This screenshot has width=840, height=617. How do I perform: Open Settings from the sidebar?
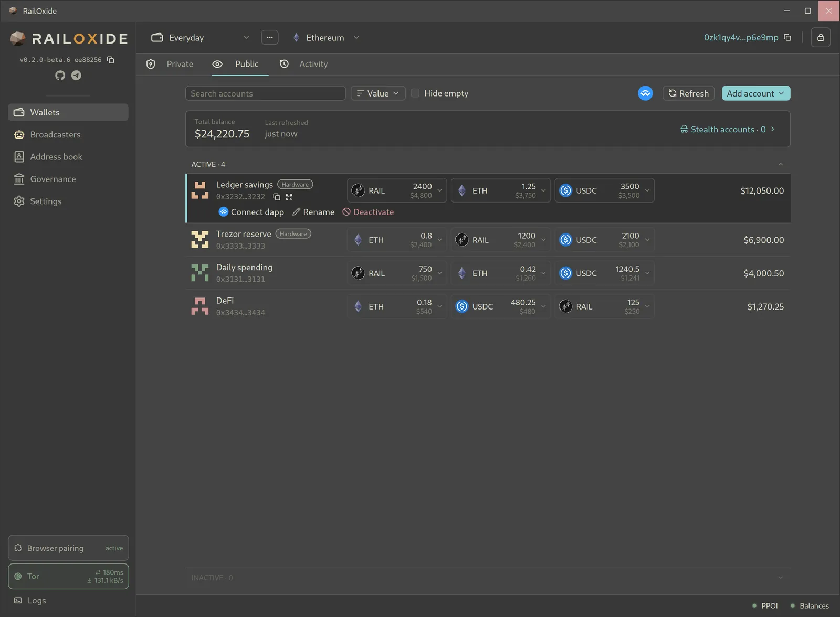[x=68, y=201]
